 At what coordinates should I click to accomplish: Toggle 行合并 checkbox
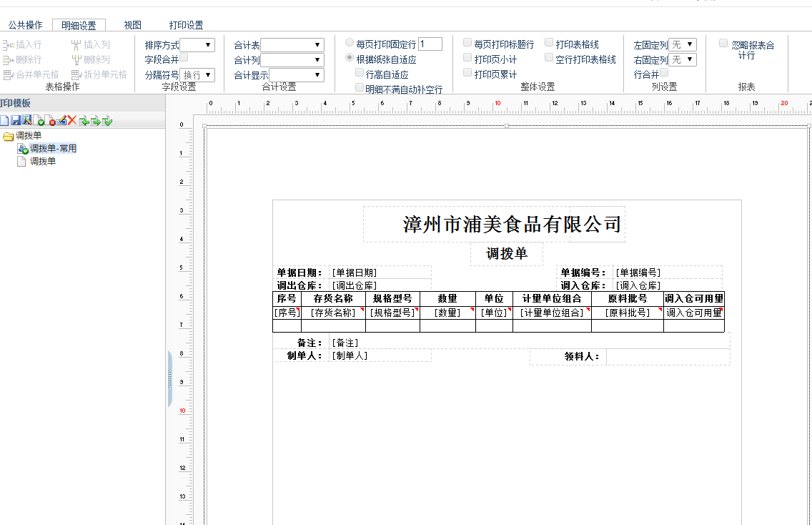(665, 72)
